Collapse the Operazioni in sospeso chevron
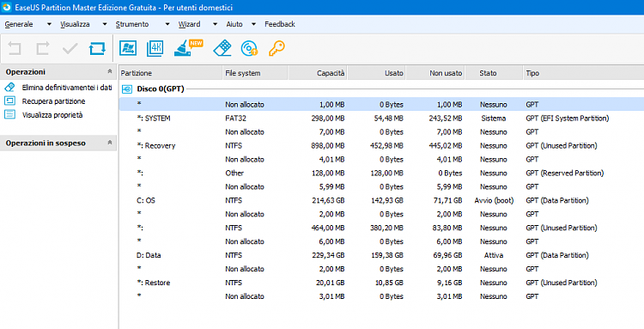The width and height of the screenshot is (644, 329). click(110, 143)
